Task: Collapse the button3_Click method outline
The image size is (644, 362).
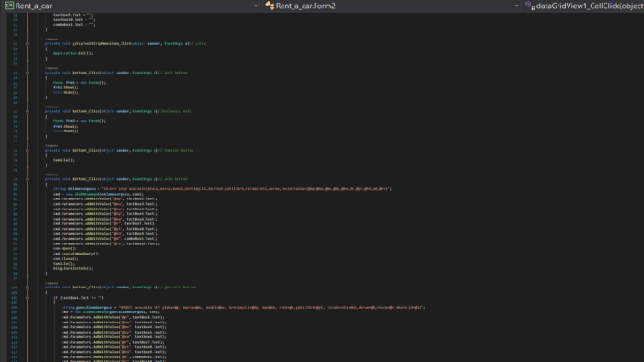Action: [27, 288]
